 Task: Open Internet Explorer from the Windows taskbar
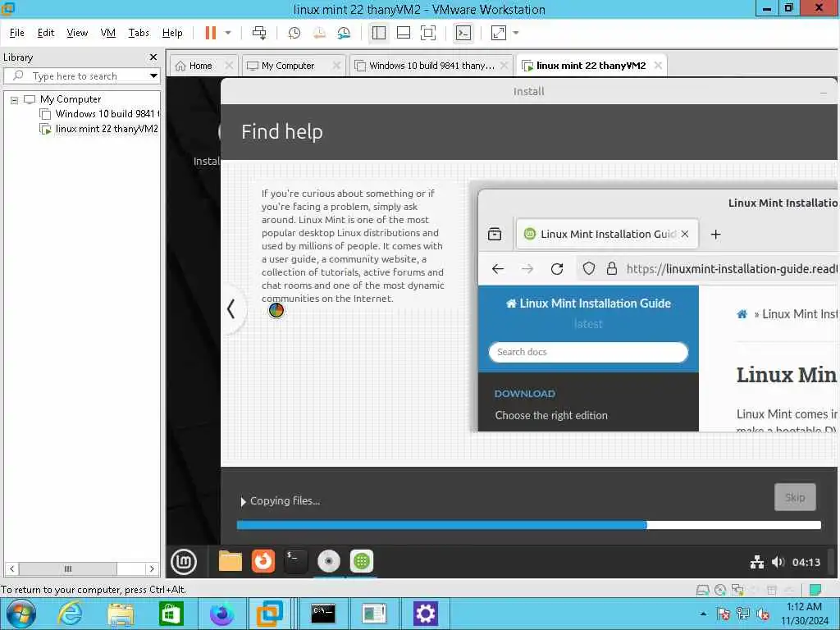point(71,614)
